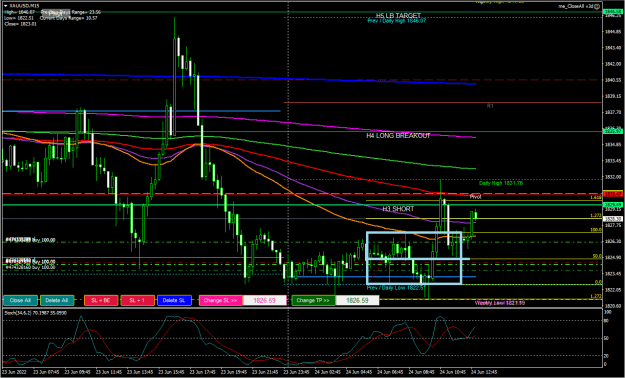Click the Prev / Daily High 1846.07 label
The width and height of the screenshot is (625, 378).
pyautogui.click(x=396, y=21)
